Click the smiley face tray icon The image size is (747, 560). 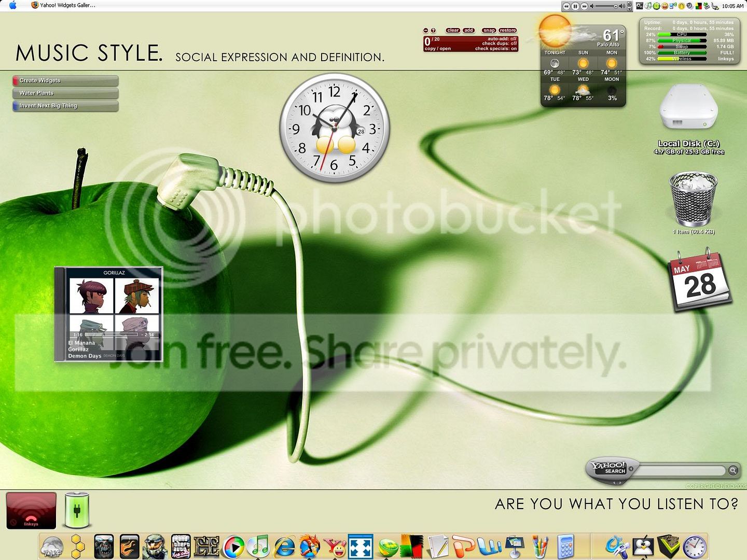coord(665,6)
